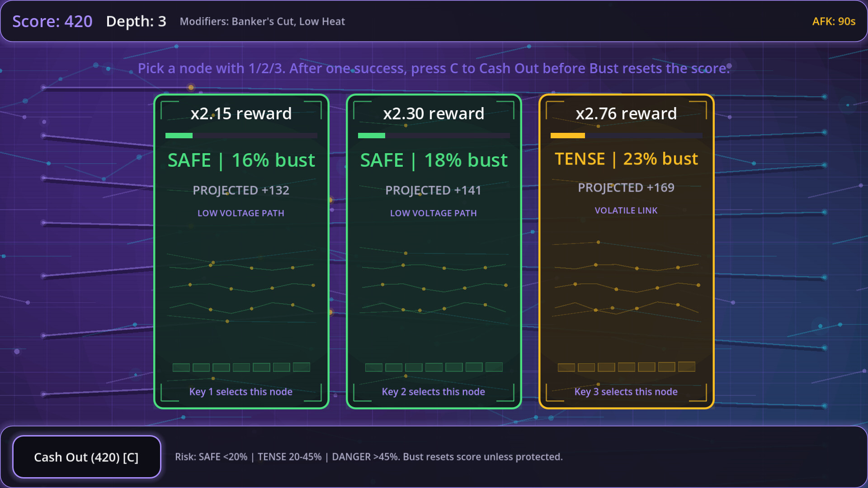Click 'LOW VOLTAGE PATH' on the x2.15 card
Image resolution: width=868 pixels, height=488 pixels.
pyautogui.click(x=241, y=213)
